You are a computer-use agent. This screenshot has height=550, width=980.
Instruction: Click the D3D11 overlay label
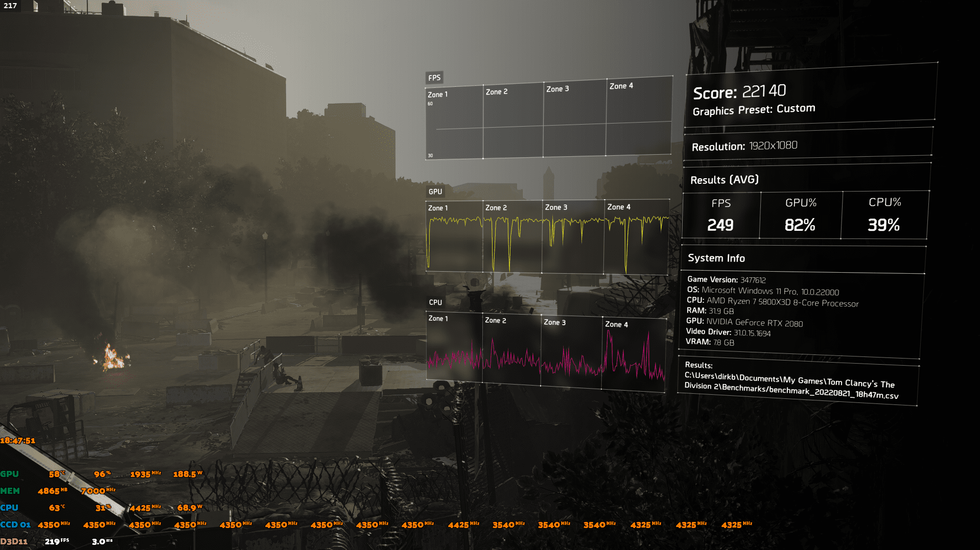14,541
